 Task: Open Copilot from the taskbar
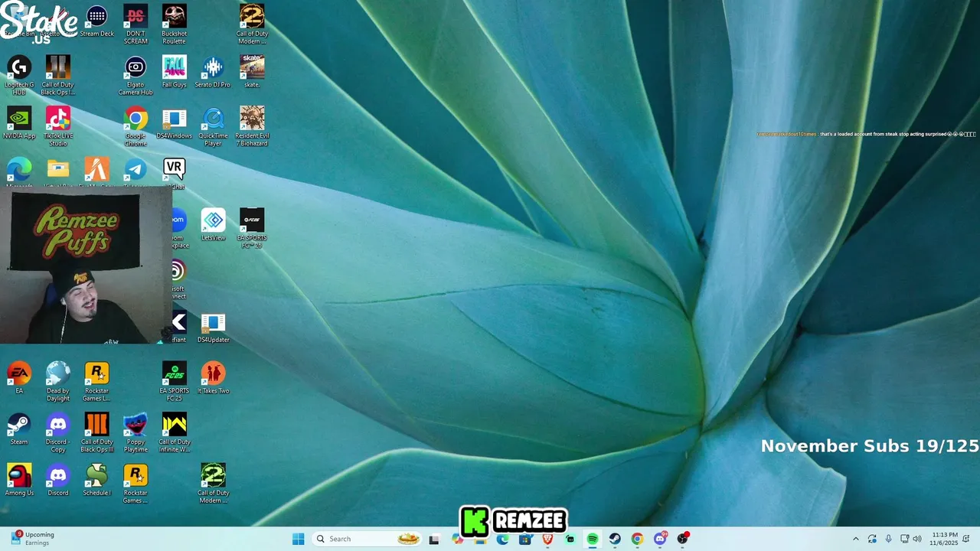point(458,539)
